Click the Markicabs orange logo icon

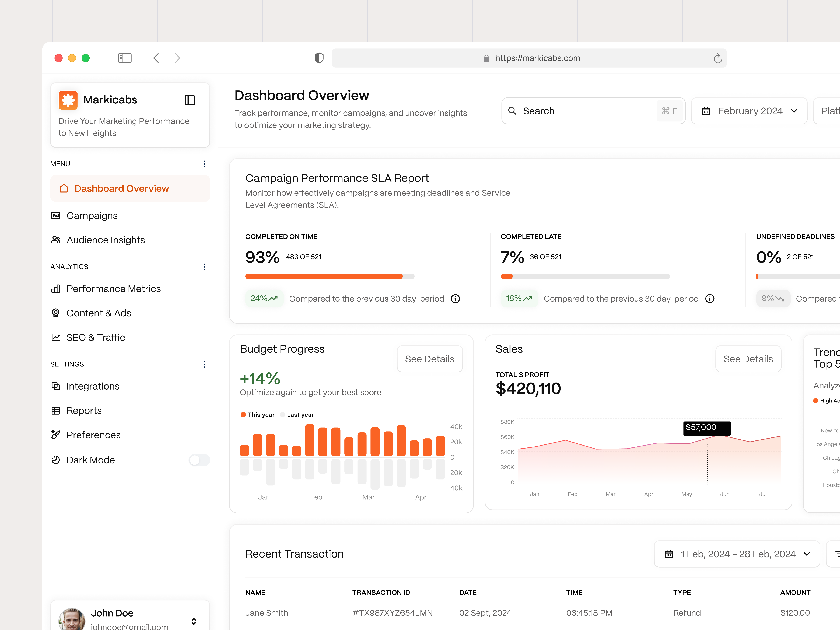point(68,100)
